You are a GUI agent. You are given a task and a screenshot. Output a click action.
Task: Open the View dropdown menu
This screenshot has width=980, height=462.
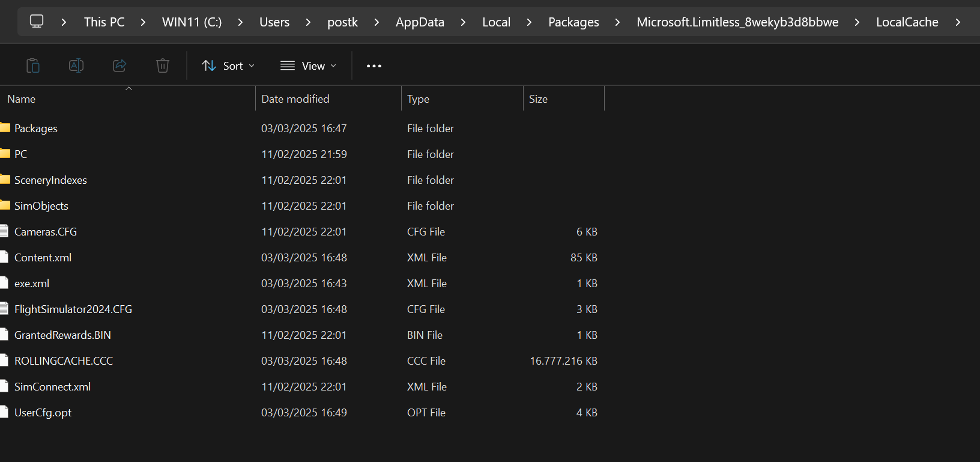pyautogui.click(x=309, y=66)
